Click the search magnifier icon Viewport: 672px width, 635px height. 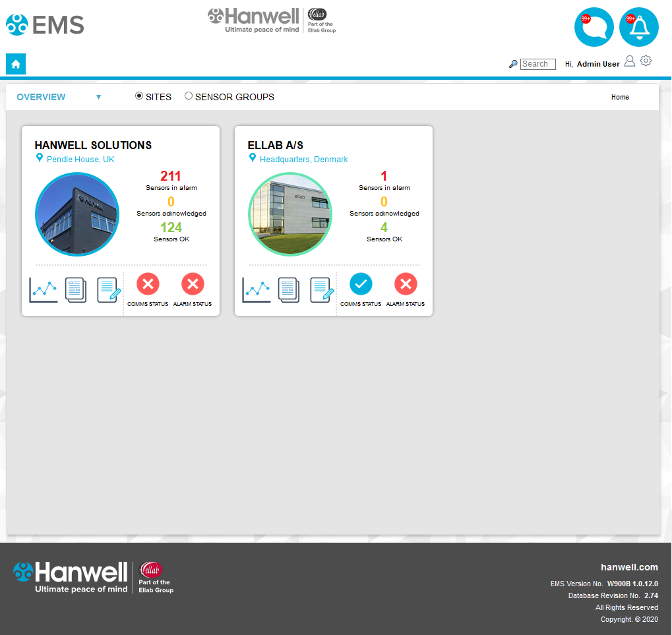click(x=513, y=64)
